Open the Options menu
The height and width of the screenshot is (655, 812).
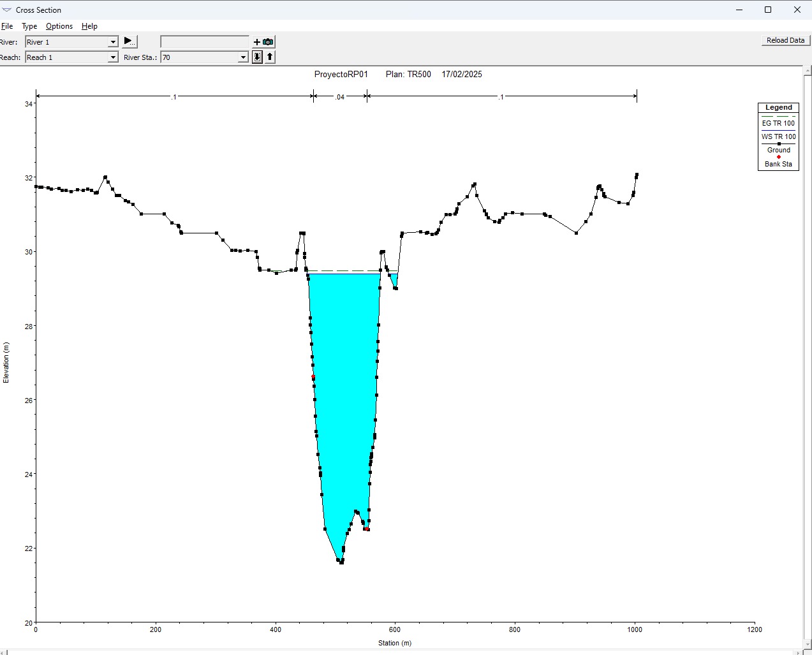[x=59, y=26]
